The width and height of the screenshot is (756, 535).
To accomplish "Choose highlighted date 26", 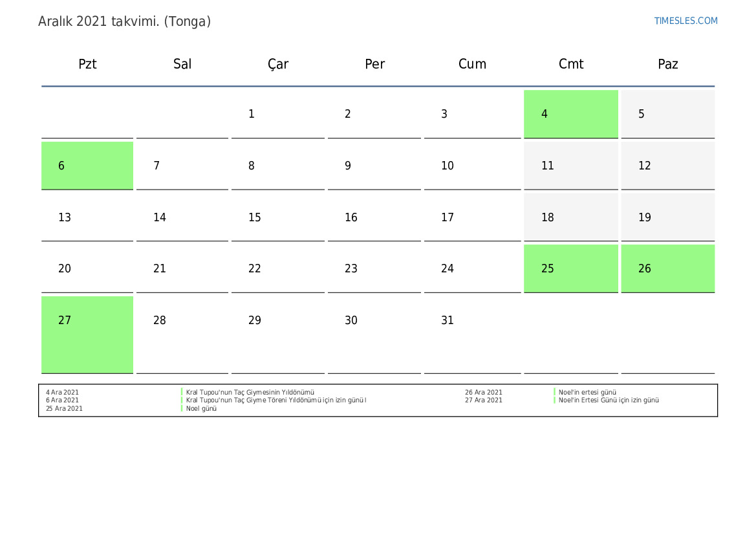I will point(668,268).
